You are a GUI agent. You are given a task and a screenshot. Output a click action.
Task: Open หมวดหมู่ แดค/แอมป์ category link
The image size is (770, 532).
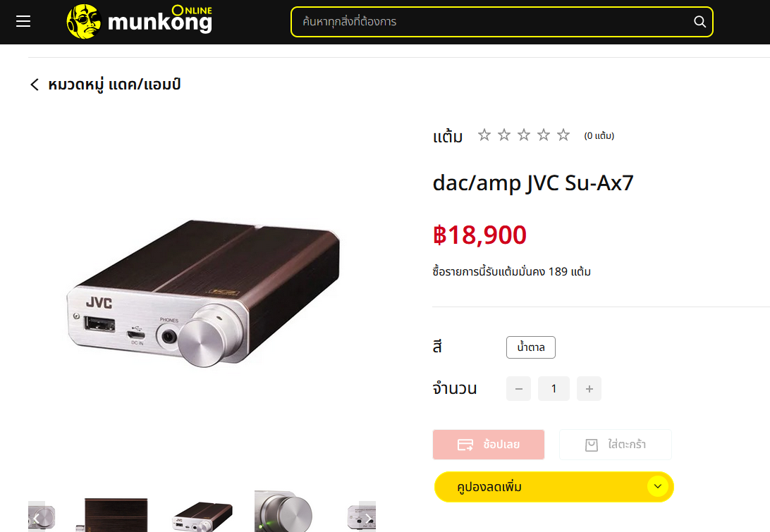(x=114, y=85)
